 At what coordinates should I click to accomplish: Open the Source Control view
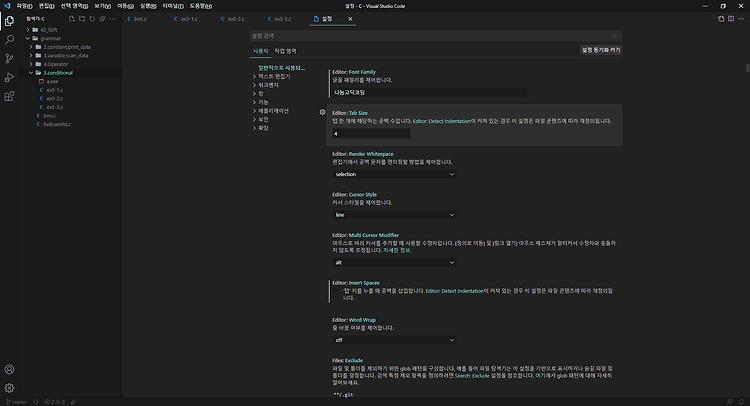(9, 58)
